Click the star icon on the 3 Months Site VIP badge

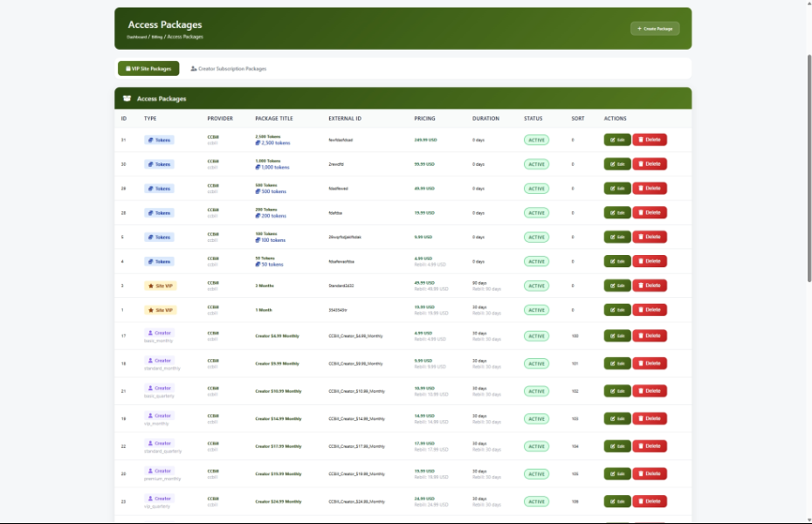coord(150,286)
